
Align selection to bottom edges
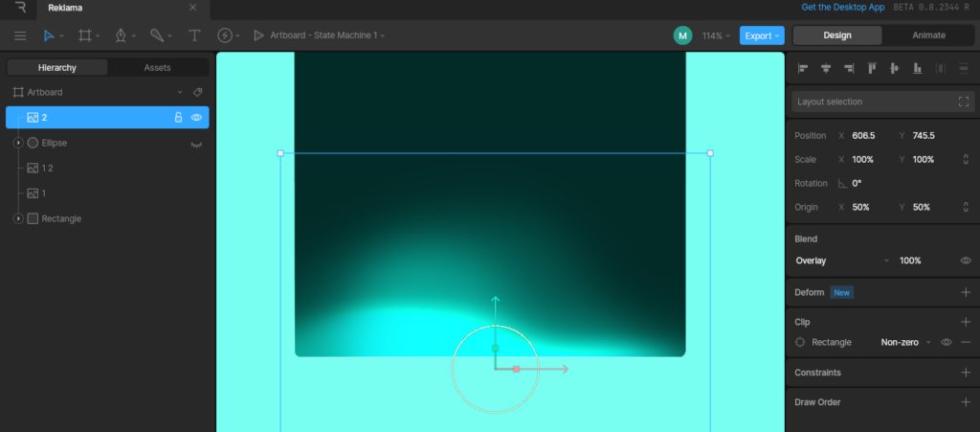[918, 68]
